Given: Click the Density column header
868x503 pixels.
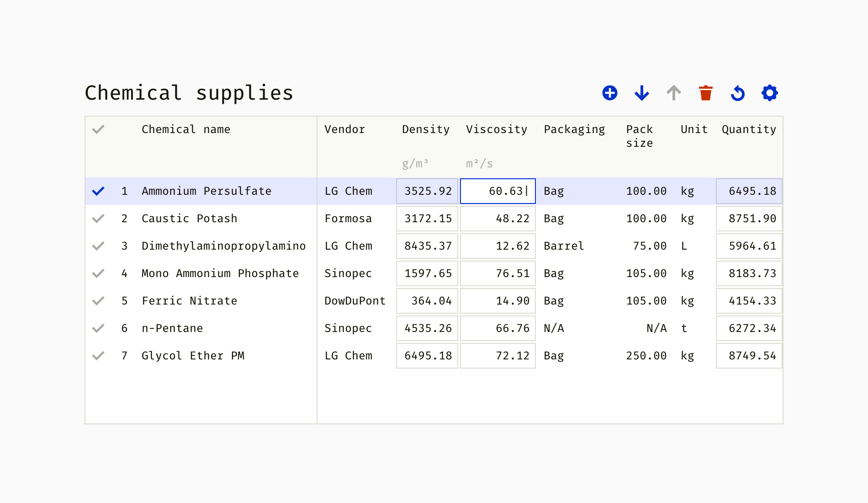Looking at the screenshot, I should pyautogui.click(x=425, y=129).
